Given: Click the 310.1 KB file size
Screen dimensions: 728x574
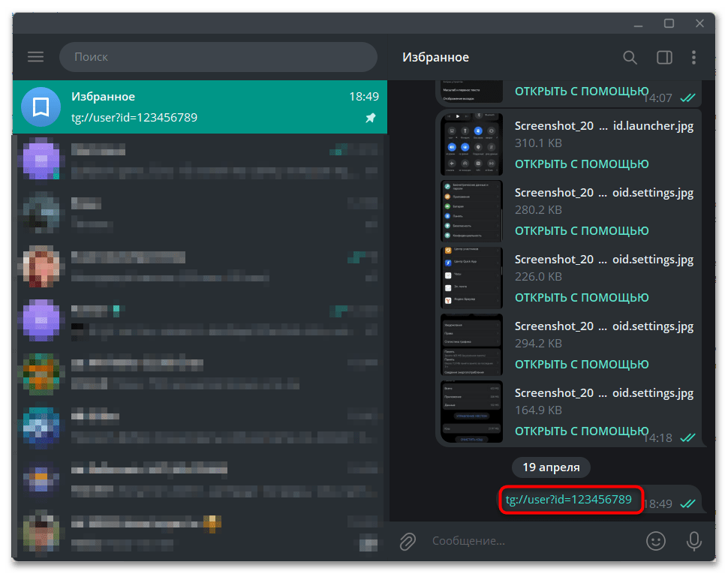Looking at the screenshot, I should [538, 143].
